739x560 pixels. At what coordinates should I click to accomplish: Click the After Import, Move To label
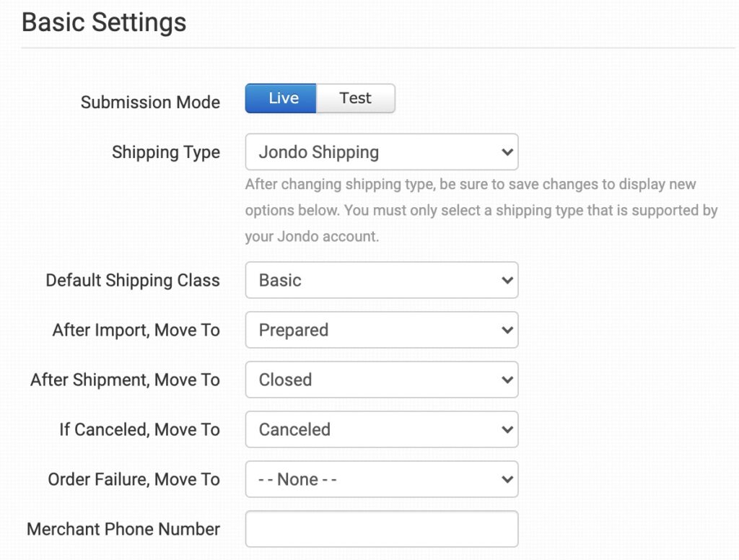136,330
